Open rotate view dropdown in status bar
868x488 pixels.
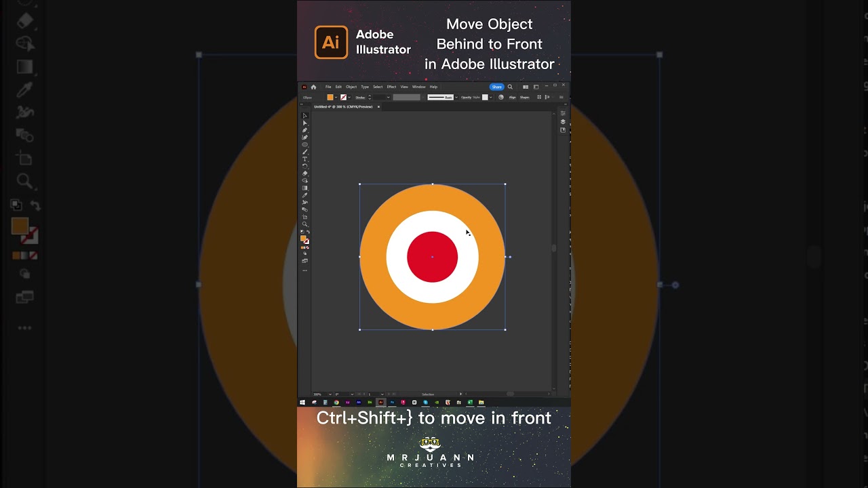click(x=352, y=394)
